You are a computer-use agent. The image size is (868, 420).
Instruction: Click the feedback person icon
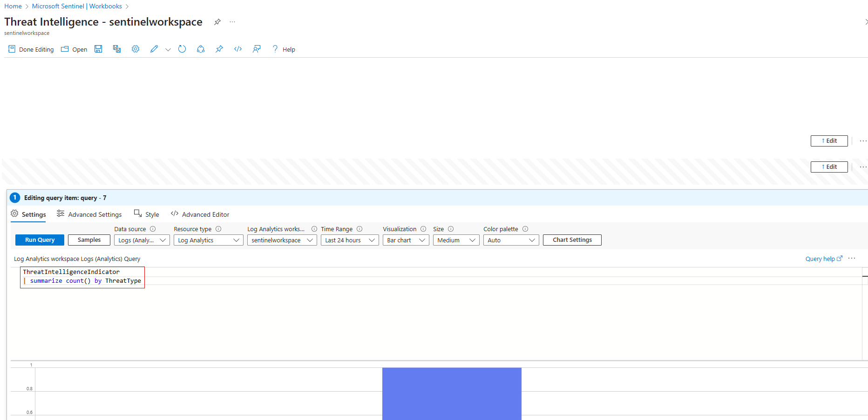point(257,49)
